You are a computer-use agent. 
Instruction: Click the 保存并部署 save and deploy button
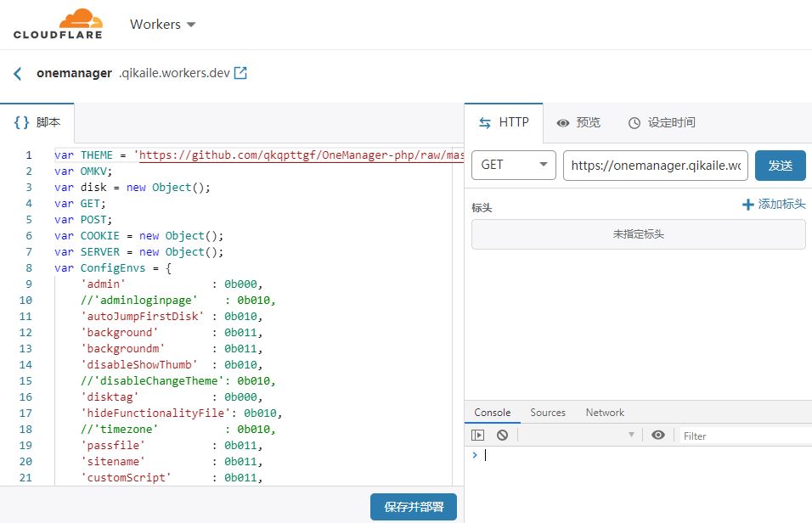[414, 507]
